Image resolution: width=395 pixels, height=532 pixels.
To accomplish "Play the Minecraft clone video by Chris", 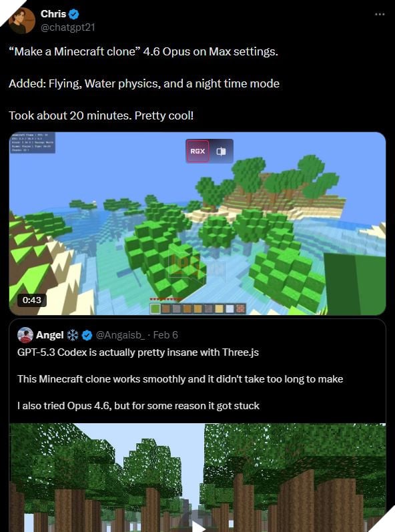I will pos(197,224).
